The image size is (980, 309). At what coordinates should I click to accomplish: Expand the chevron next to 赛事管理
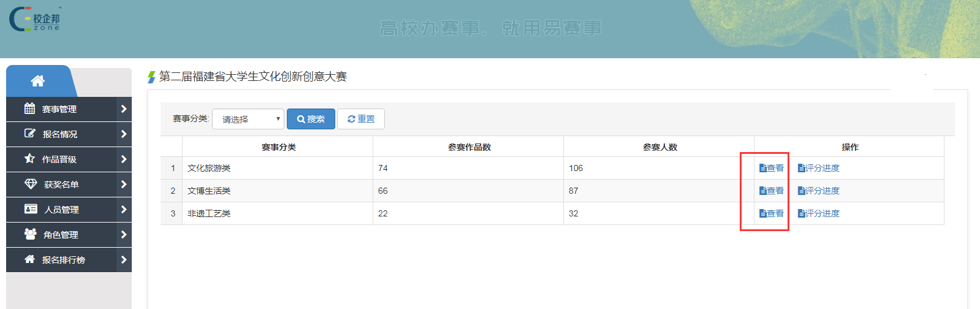[124, 109]
